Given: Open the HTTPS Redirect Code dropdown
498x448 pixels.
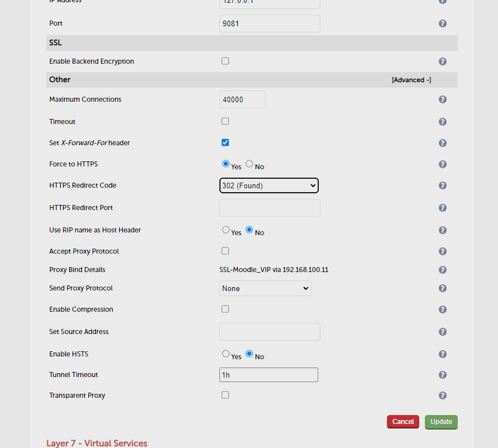Looking at the screenshot, I should coord(269,185).
